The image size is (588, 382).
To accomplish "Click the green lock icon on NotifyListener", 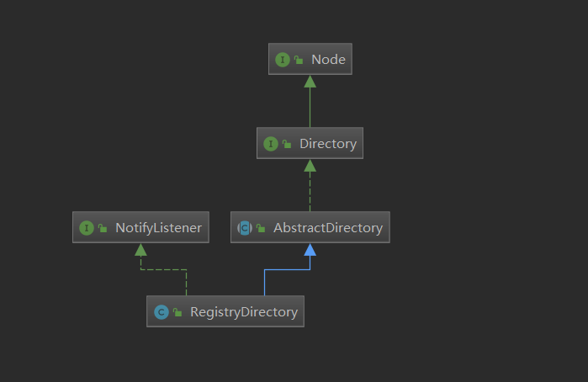I will pos(102,227).
